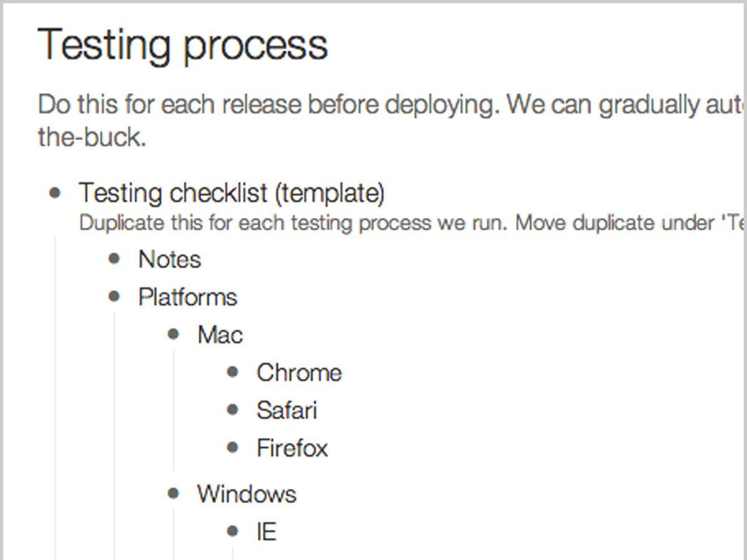The image size is (747, 560).
Task: Edit the Testing checklist (template) item text
Action: 232,194
